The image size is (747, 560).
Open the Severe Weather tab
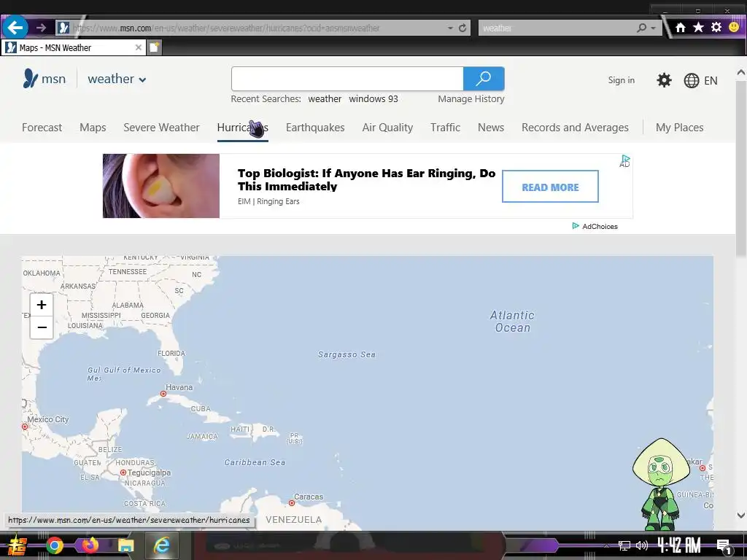pos(161,128)
